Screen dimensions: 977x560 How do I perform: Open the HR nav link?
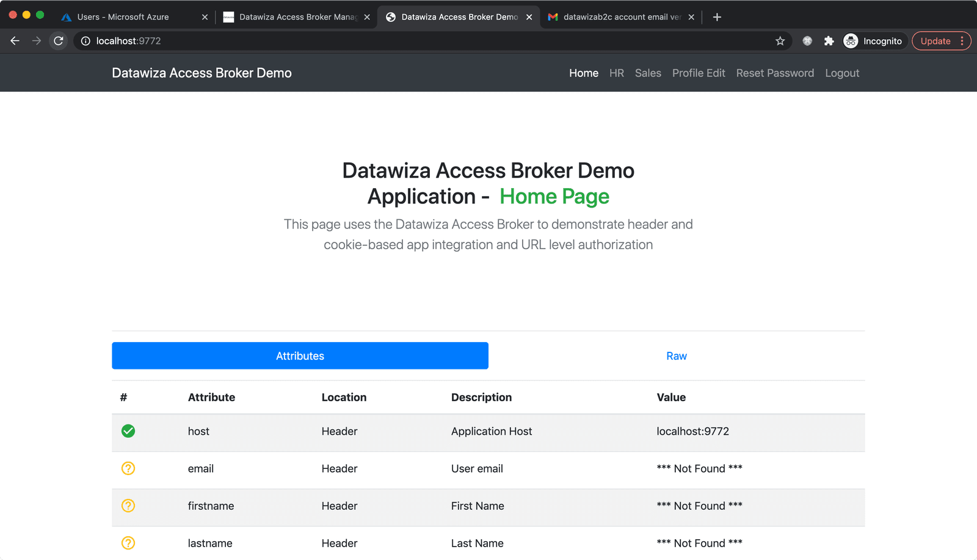[x=617, y=73]
